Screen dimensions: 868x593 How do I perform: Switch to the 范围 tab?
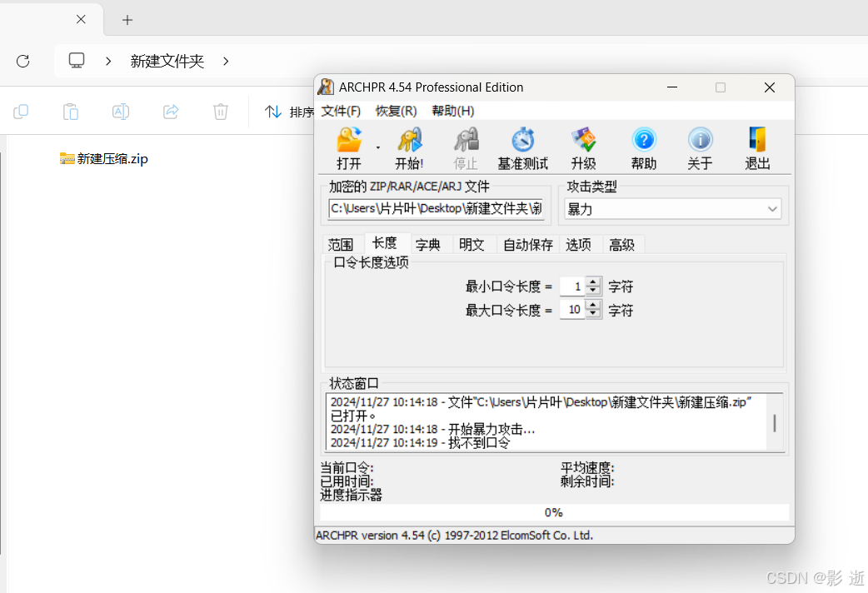(x=341, y=245)
